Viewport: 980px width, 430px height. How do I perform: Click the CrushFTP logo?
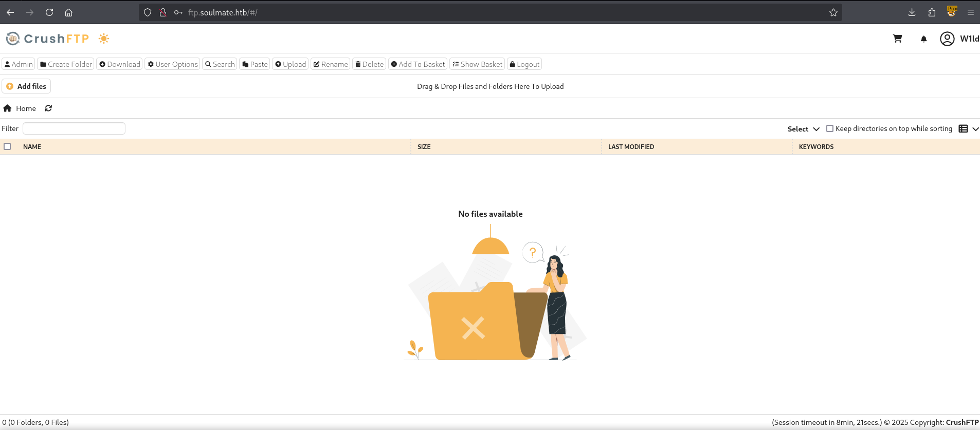[x=47, y=39]
